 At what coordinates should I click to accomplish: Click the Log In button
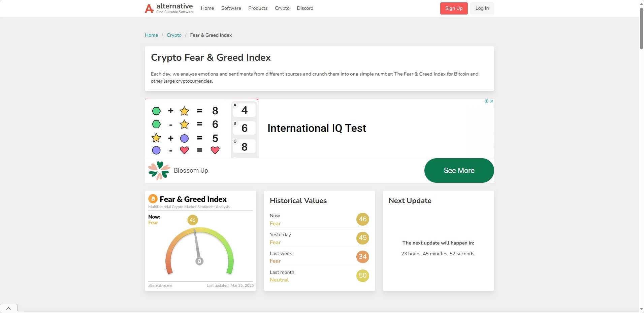click(x=482, y=8)
